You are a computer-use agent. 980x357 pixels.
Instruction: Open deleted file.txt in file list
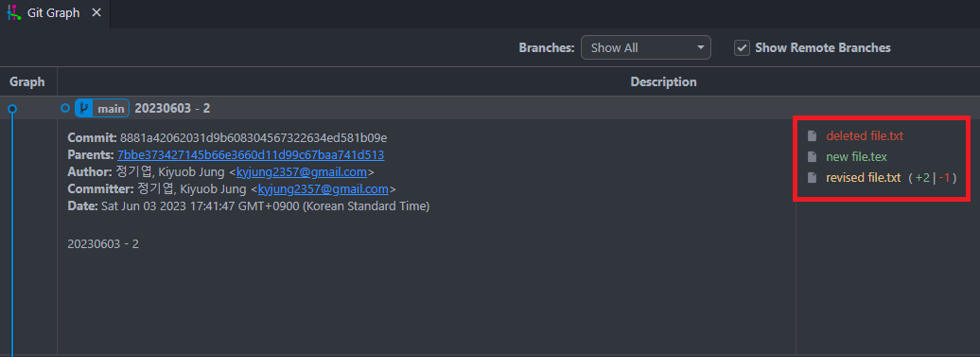click(865, 135)
